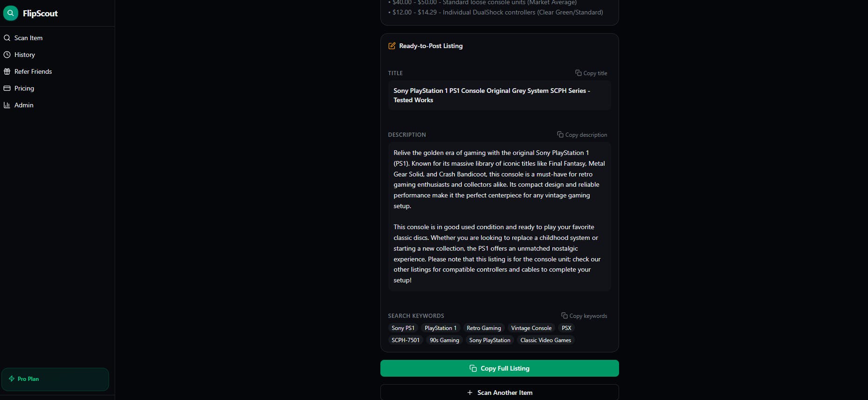Click the listing description text area
Image resolution: width=868 pixels, height=400 pixels.
tap(499, 217)
